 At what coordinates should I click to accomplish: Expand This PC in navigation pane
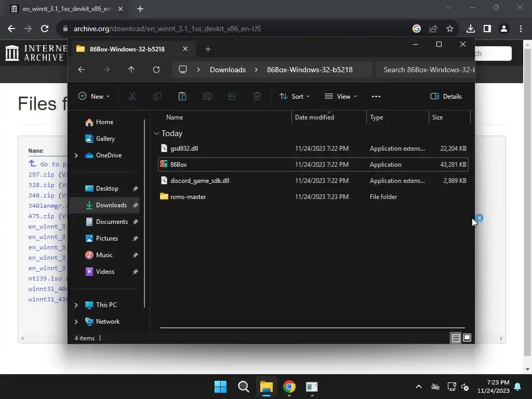76,305
